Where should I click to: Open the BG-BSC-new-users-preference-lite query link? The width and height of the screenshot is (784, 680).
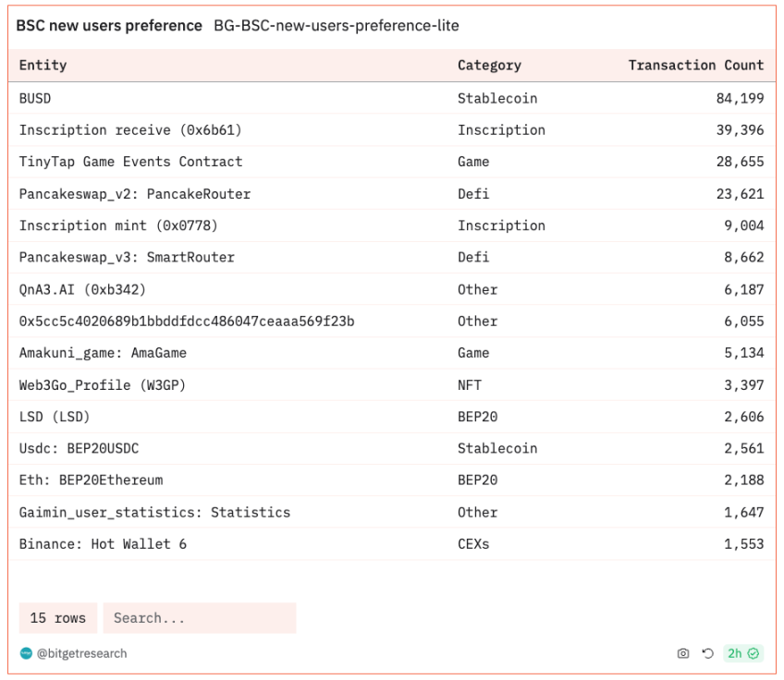[336, 26]
